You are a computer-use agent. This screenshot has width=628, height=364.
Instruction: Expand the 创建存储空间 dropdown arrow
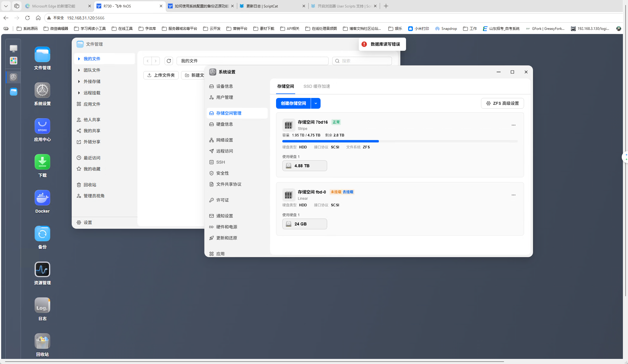[x=316, y=103]
